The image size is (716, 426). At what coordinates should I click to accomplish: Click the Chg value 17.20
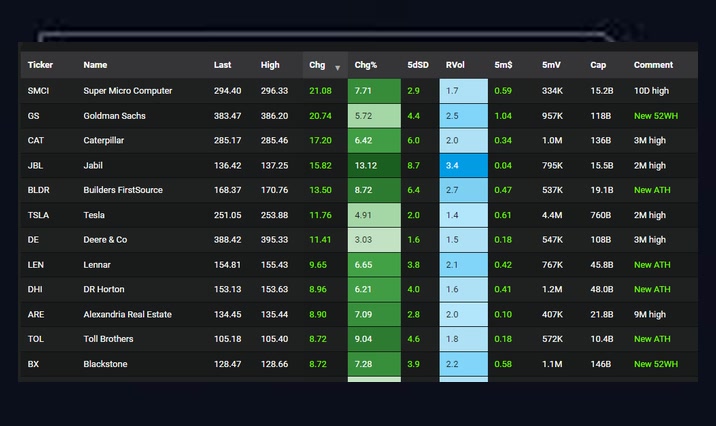[x=321, y=141]
